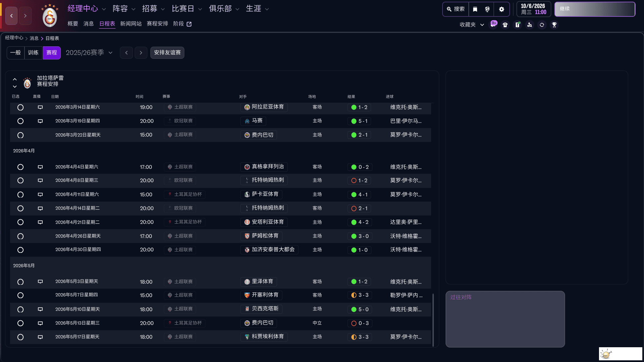Screen dimensions: 644x362
Task: Open the bookmark icon in top bar
Action: [475, 9]
